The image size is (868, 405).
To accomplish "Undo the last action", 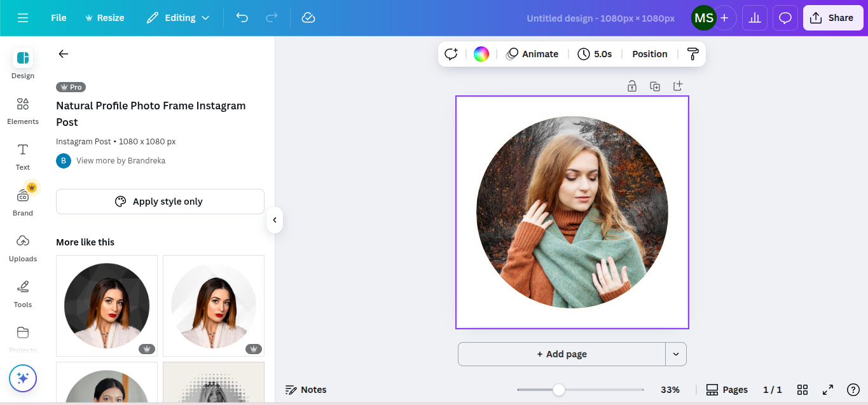I will [242, 18].
